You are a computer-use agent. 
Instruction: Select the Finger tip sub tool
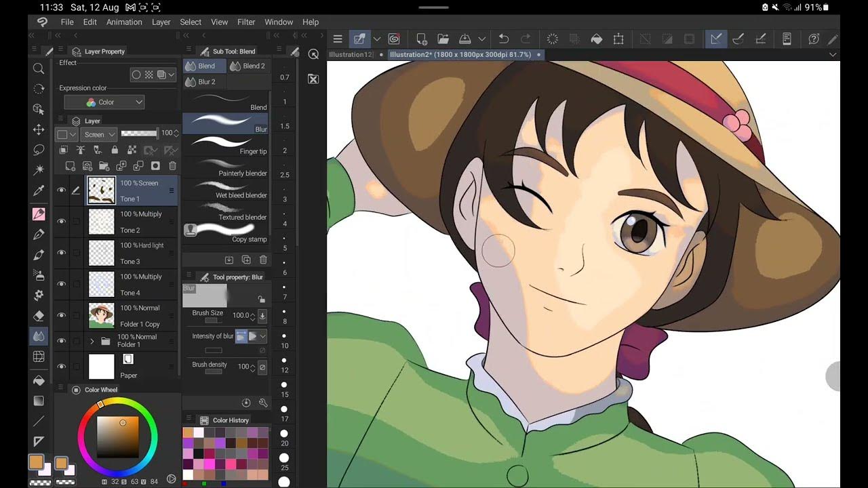click(226, 145)
